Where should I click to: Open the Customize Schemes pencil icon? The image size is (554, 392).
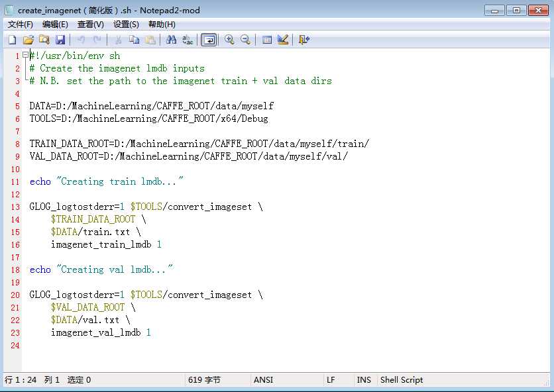tap(283, 40)
